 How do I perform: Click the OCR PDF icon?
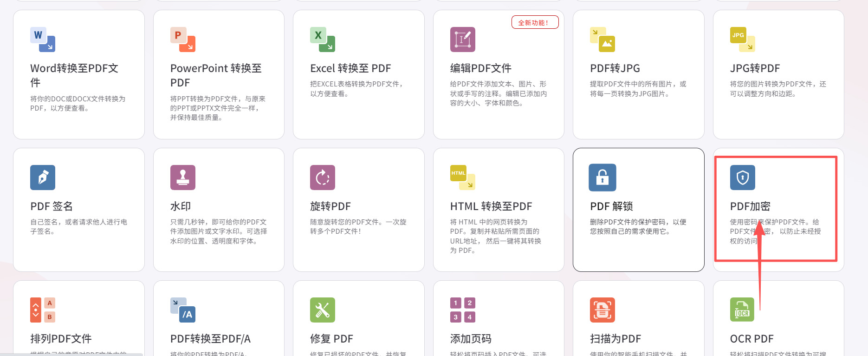[x=742, y=310]
